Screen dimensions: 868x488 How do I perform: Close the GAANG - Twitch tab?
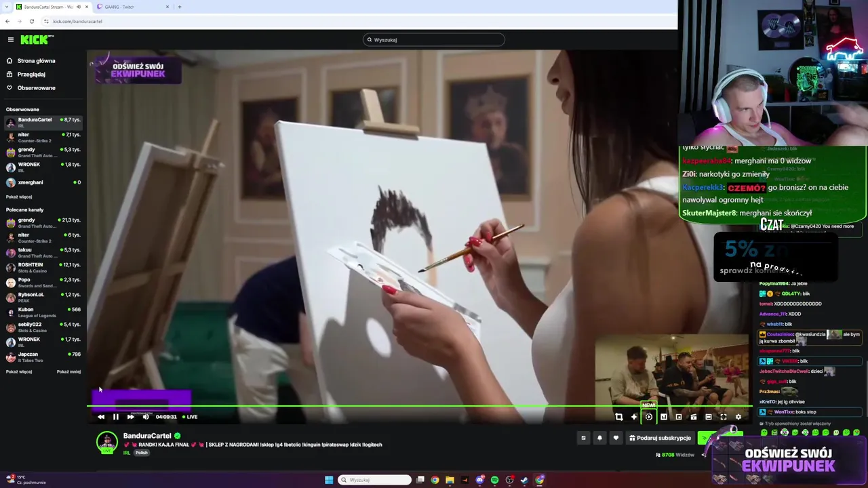[x=167, y=7]
